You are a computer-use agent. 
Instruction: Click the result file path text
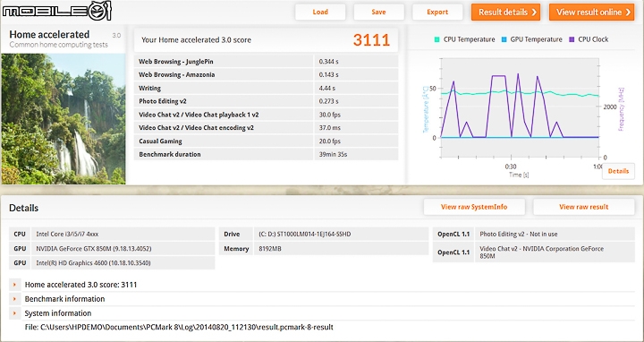click(179, 327)
